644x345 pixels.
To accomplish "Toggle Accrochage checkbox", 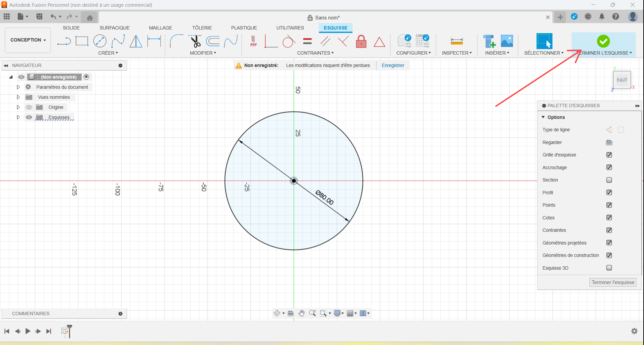I will pos(609,167).
